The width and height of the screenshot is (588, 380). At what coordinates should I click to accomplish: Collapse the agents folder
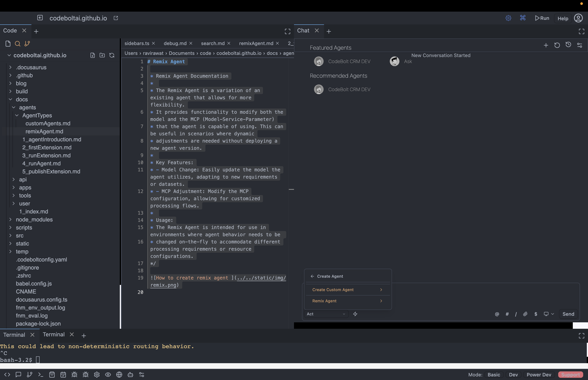[x=14, y=107]
